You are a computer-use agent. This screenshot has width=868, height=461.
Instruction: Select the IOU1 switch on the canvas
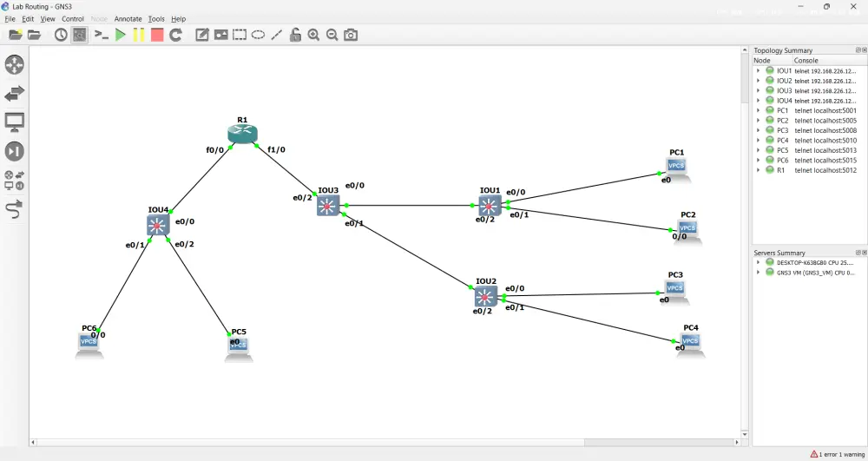pos(490,206)
